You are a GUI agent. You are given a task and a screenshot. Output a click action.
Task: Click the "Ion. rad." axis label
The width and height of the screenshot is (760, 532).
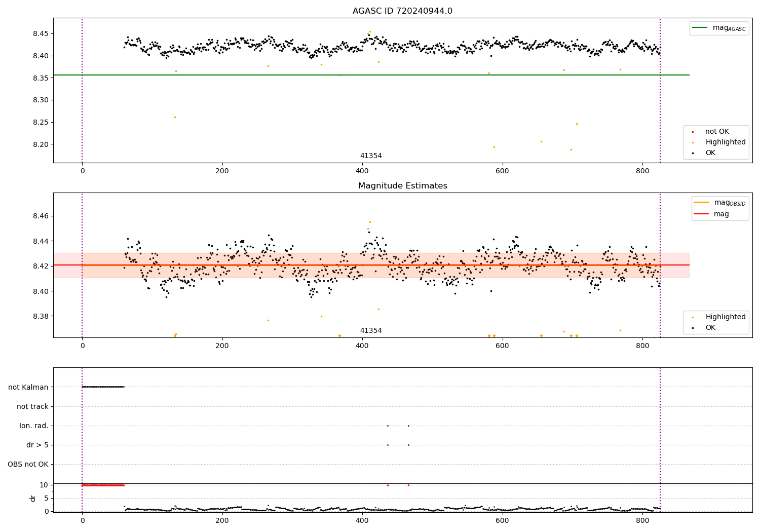[x=34, y=426]
